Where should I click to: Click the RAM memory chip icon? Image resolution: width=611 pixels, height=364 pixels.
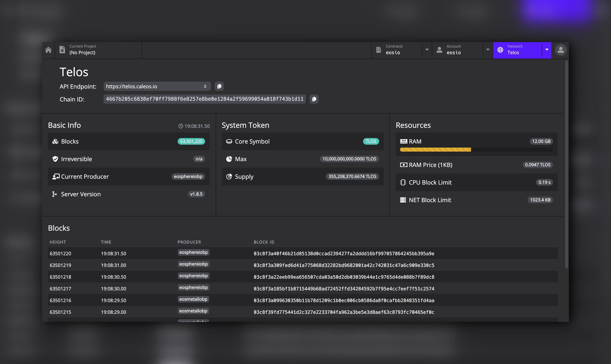403,141
